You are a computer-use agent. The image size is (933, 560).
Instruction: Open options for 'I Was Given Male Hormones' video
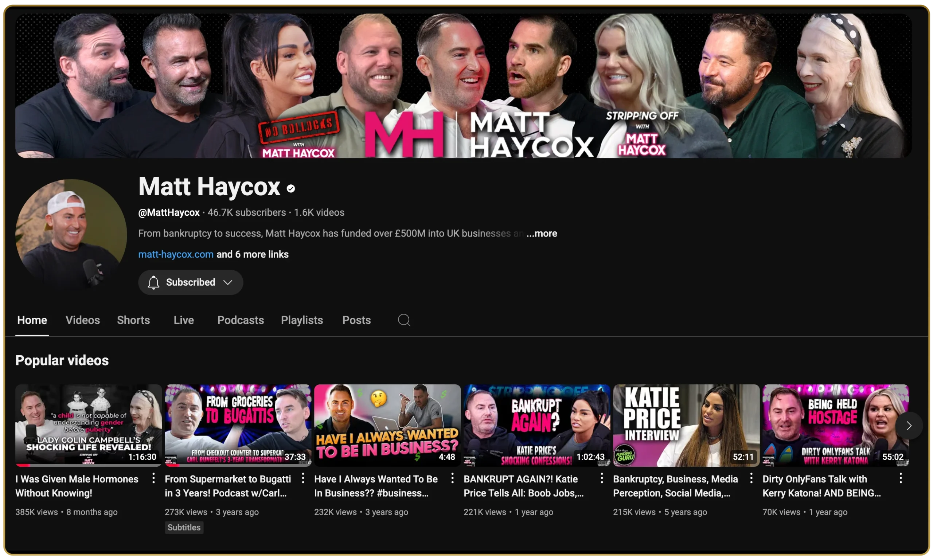[153, 478]
